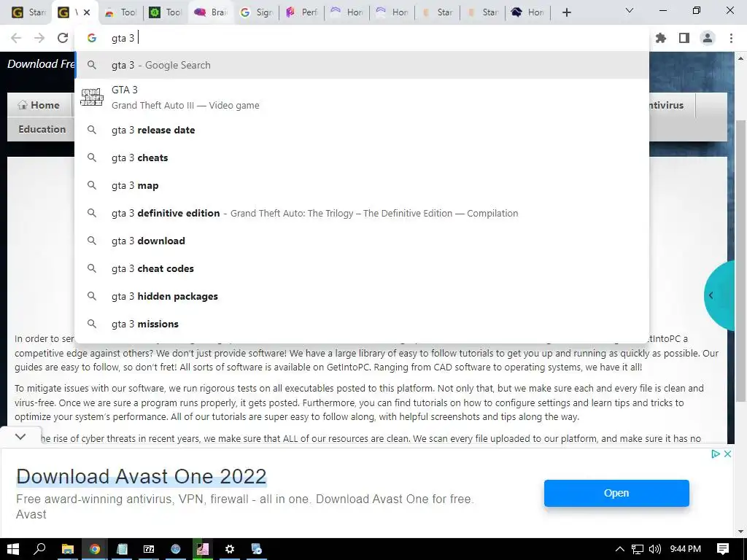Choose the 'gta 3 release date' suggestion

(x=362, y=130)
